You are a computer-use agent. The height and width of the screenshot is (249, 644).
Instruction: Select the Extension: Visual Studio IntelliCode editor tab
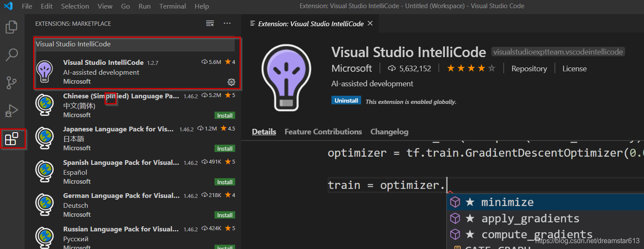[310, 24]
